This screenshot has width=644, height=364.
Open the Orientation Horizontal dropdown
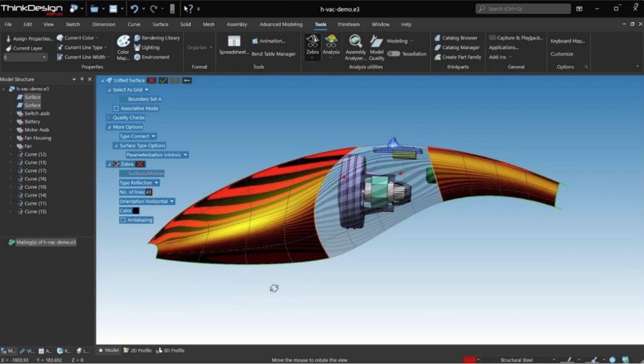147,202
